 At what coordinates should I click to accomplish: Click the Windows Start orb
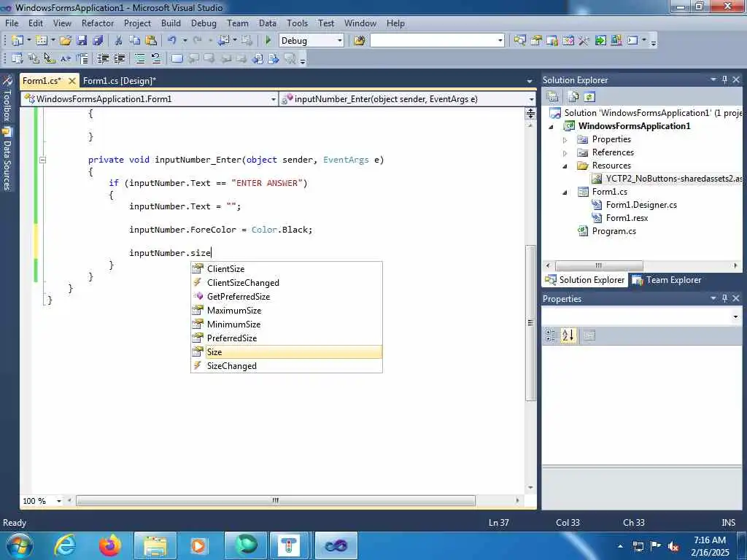tap(19, 545)
